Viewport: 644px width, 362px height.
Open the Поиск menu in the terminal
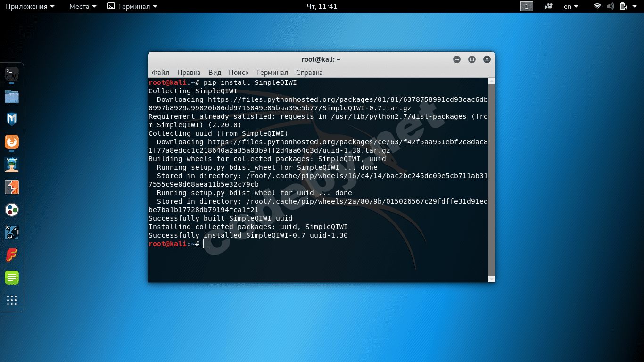click(x=239, y=73)
